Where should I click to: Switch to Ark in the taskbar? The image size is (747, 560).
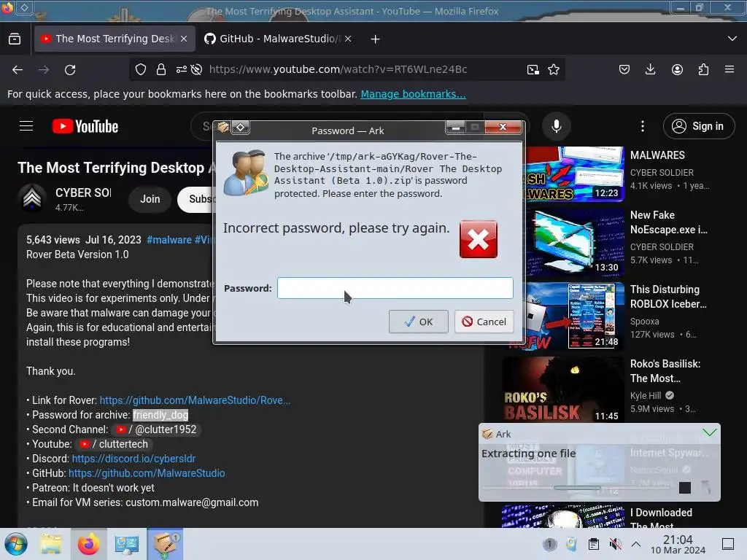pos(165,544)
